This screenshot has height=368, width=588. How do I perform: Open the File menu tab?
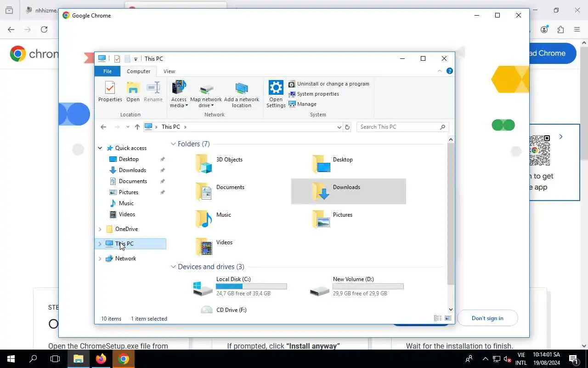pos(107,71)
